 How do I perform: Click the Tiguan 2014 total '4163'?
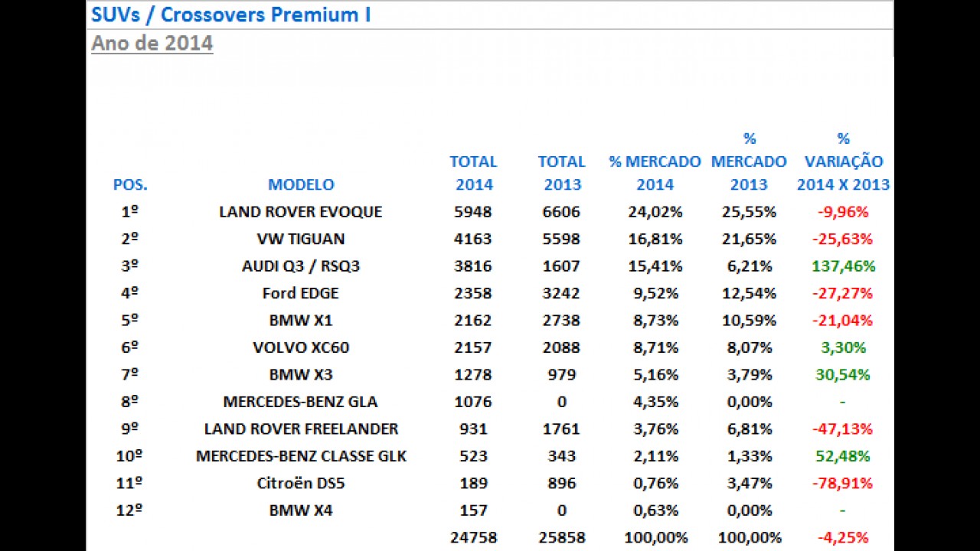pos(473,239)
